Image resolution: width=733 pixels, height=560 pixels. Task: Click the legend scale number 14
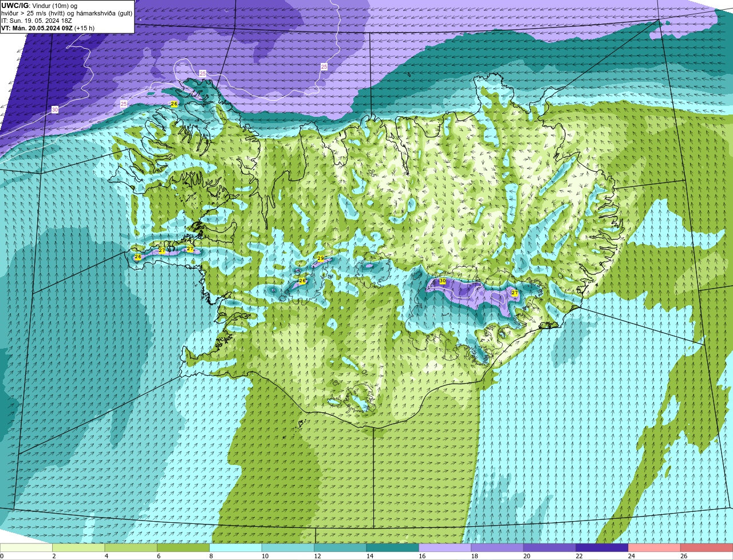(x=369, y=555)
